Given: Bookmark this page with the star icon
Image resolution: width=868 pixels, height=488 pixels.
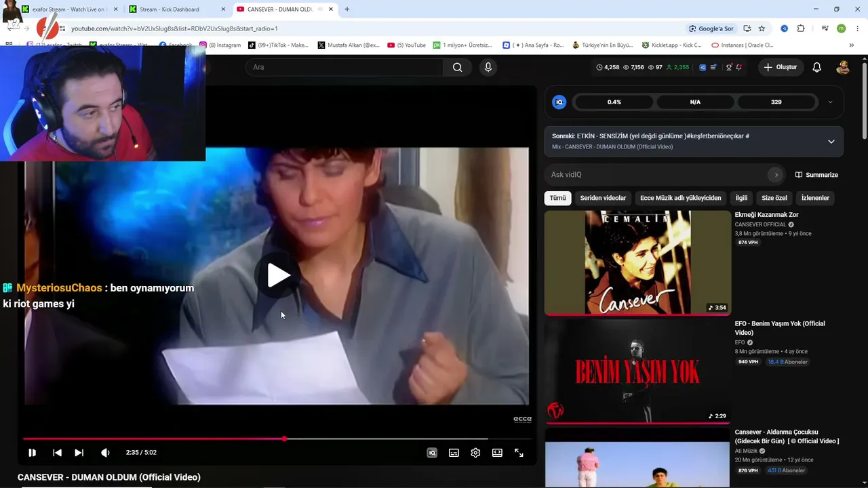Looking at the screenshot, I should [762, 28].
